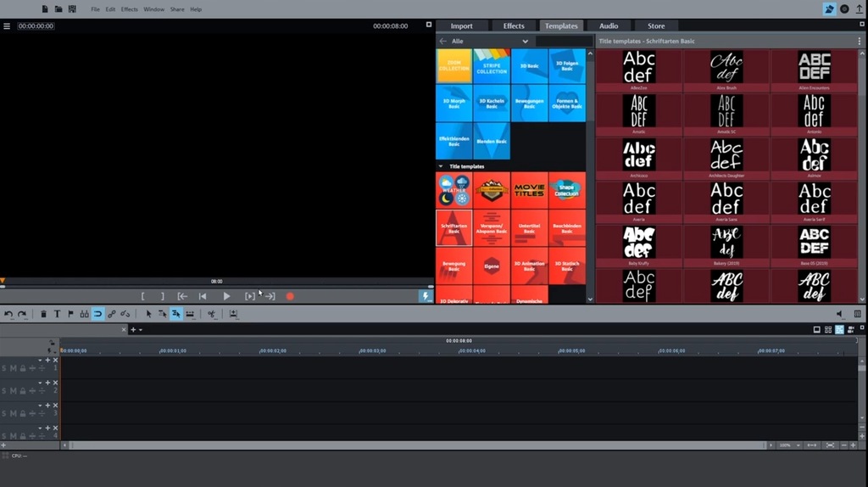Image resolution: width=868 pixels, height=487 pixels.
Task: Jump to range end arrow
Action: 270,296
